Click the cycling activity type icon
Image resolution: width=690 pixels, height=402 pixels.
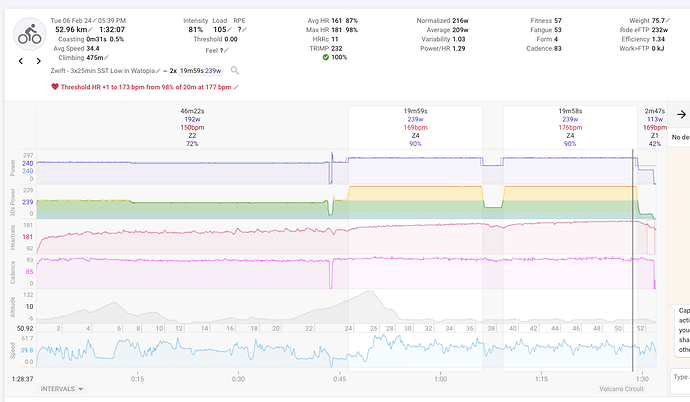point(29,34)
